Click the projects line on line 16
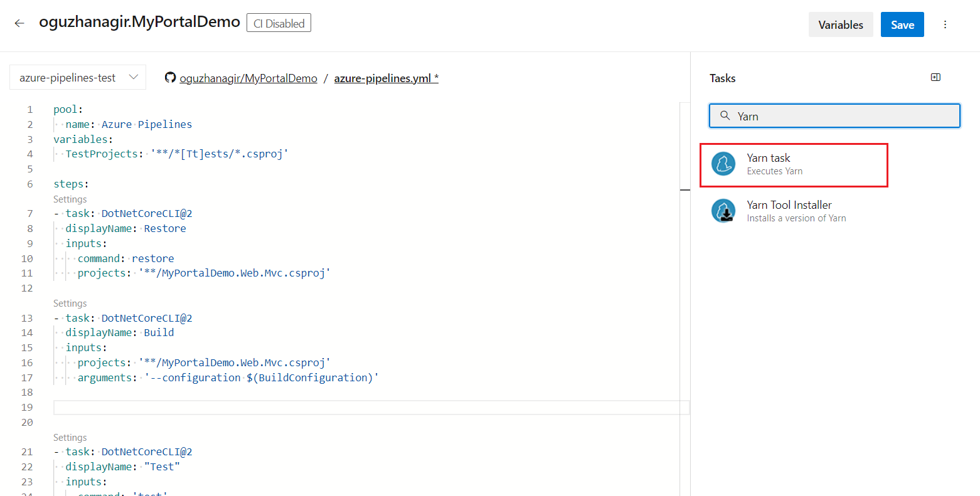Screen dimensions: 980x496 point(204,363)
